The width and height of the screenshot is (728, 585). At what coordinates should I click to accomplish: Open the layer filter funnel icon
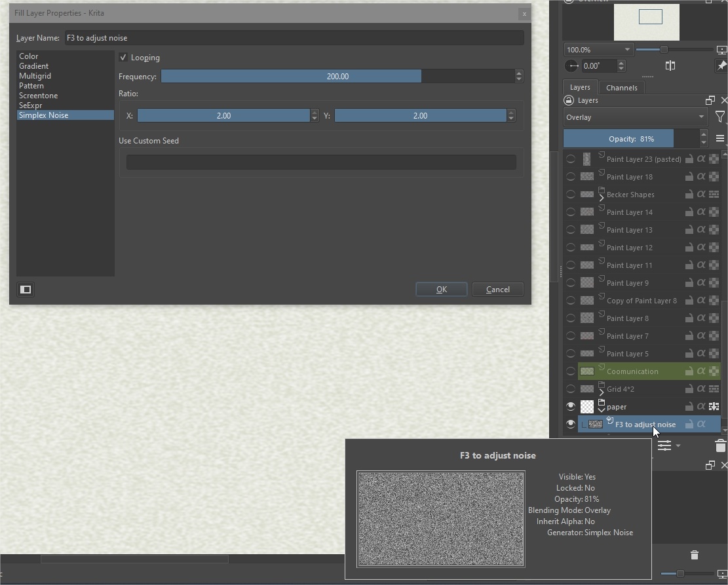(720, 117)
